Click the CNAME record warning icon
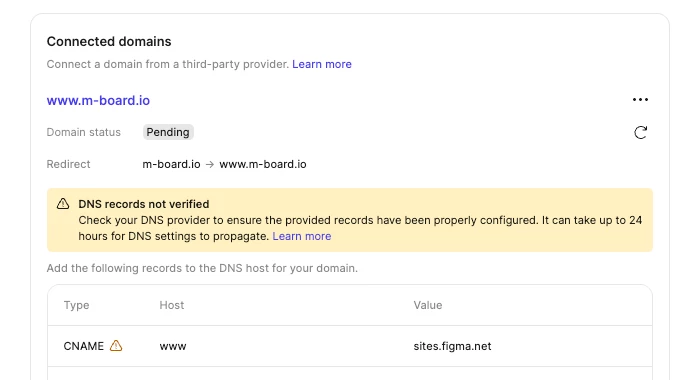The width and height of the screenshot is (693, 380). [116, 346]
